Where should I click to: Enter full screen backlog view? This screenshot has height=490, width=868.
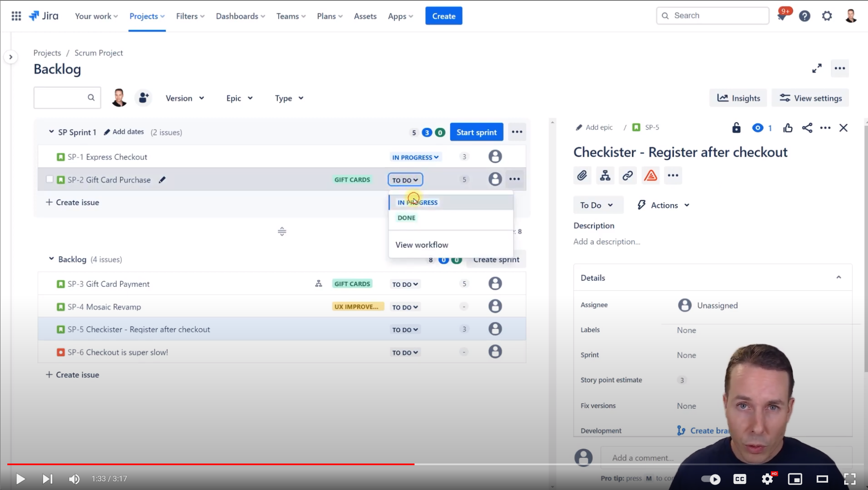click(817, 68)
